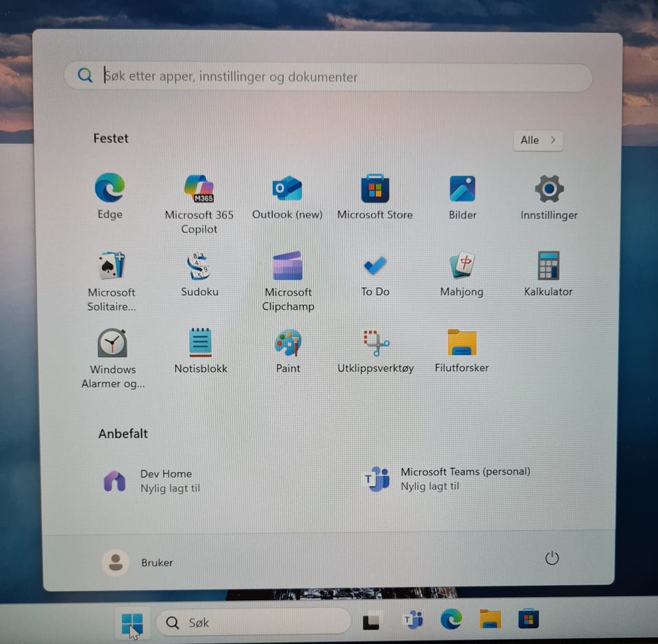Open Task View on the taskbar
The width and height of the screenshot is (658, 644).
(x=371, y=622)
